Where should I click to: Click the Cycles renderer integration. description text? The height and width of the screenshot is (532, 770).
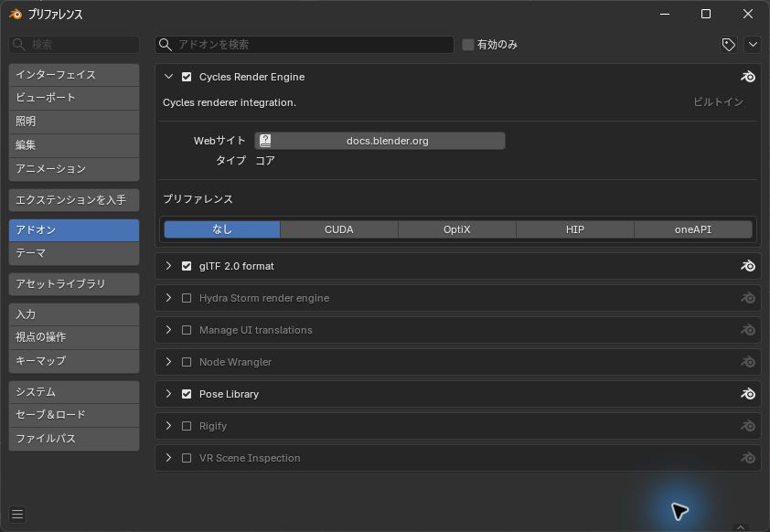[230, 102]
